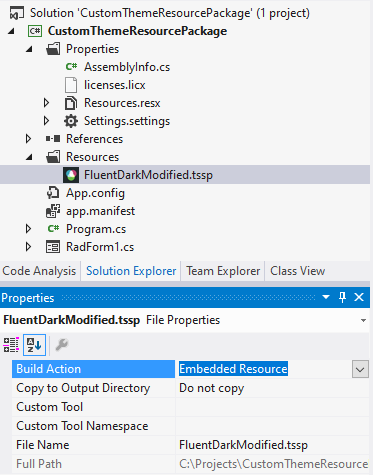This screenshot has height=475, width=373.
Task: Select the File Name property label
Action: coord(43,445)
